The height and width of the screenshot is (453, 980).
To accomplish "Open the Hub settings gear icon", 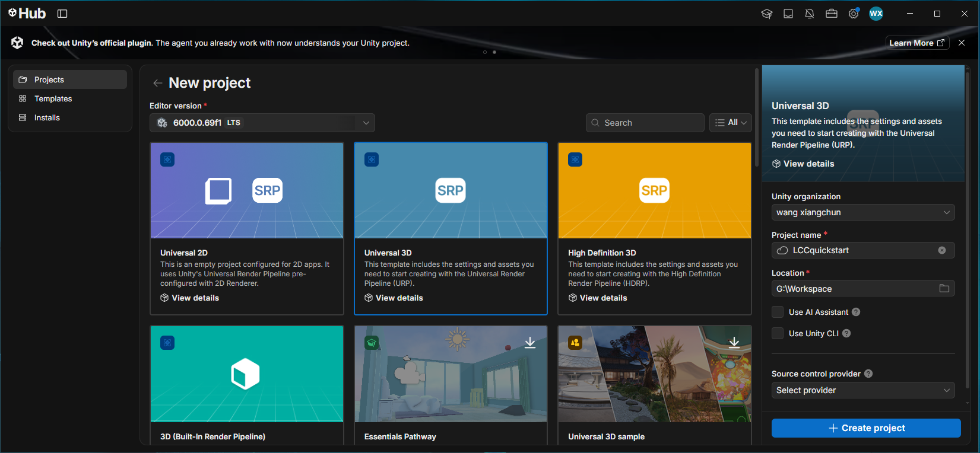I will (854, 14).
